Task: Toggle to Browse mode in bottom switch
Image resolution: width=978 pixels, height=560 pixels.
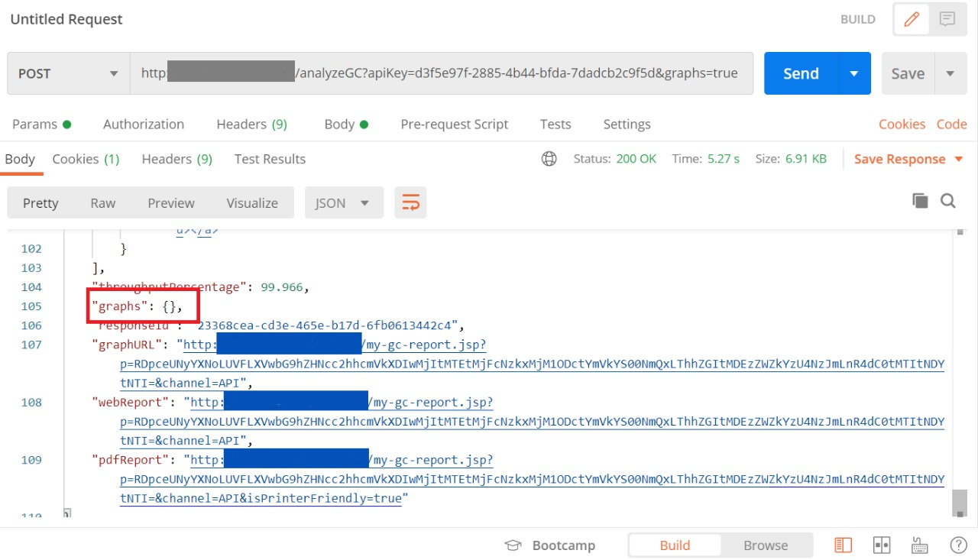Action: 766,545
